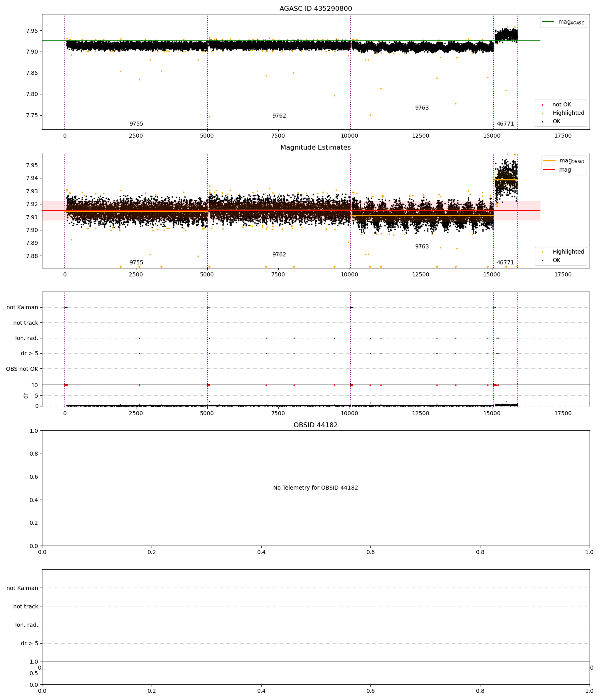Click 17500 x-tick under top plot

[x=563, y=136]
